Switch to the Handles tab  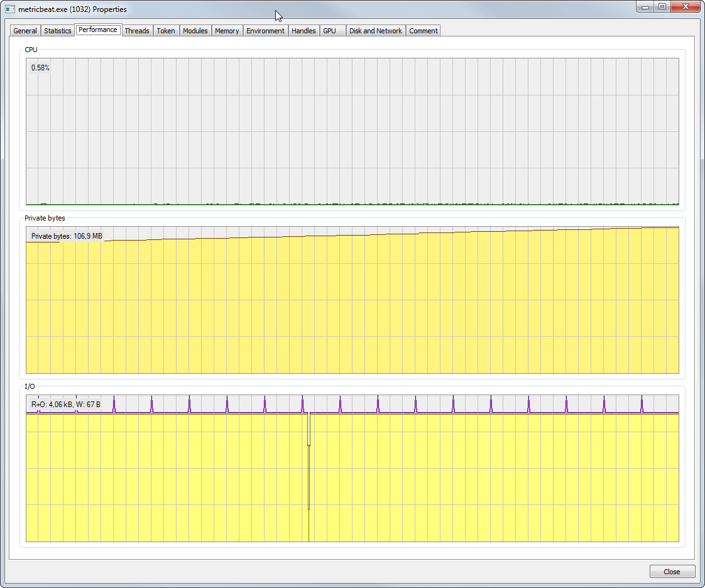pyautogui.click(x=303, y=31)
